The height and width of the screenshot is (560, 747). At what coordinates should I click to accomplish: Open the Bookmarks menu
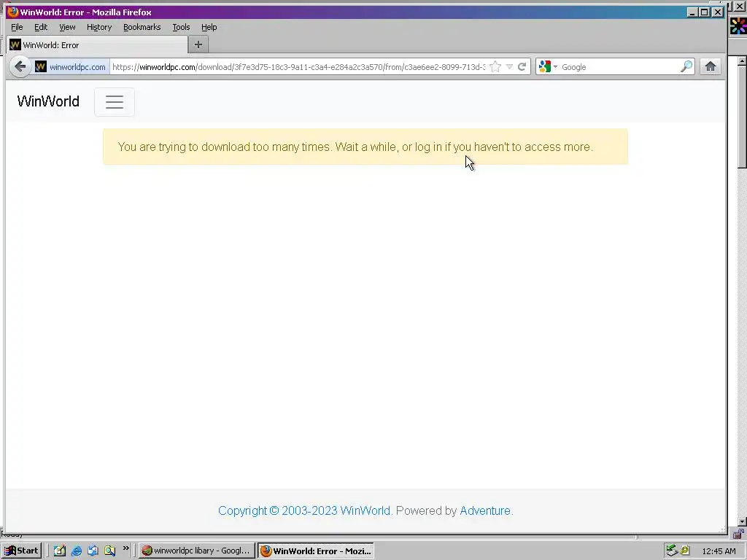click(x=142, y=27)
